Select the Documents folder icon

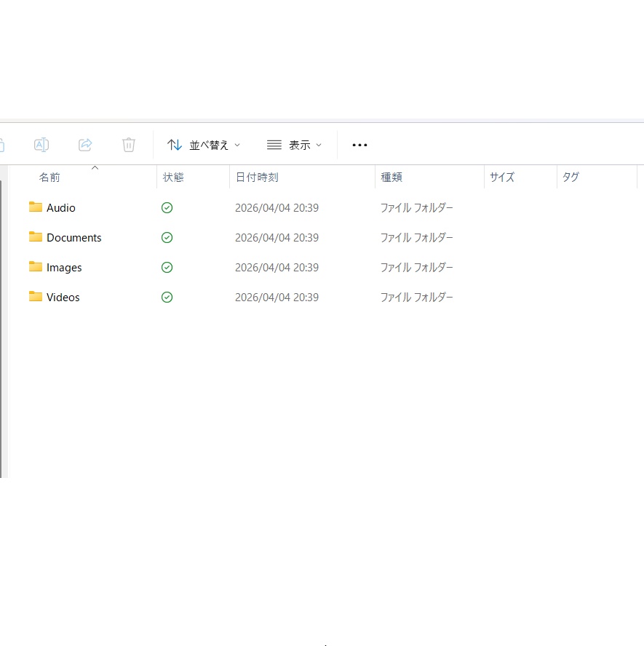(x=36, y=236)
